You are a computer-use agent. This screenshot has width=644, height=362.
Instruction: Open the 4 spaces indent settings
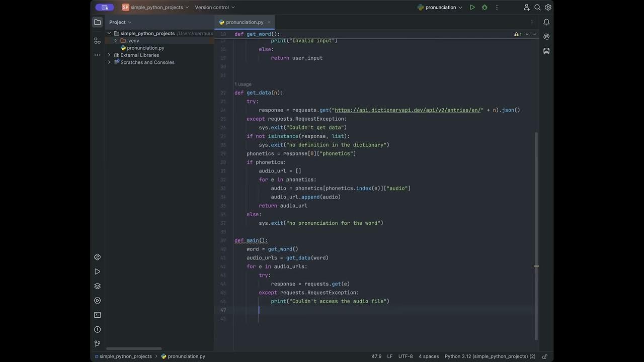(x=429, y=356)
